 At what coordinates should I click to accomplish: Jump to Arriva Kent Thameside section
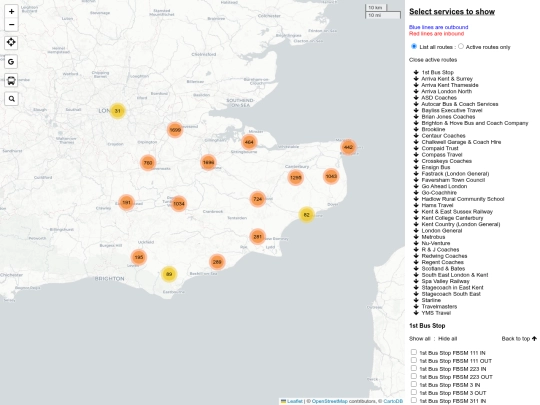pyautogui.click(x=450, y=85)
